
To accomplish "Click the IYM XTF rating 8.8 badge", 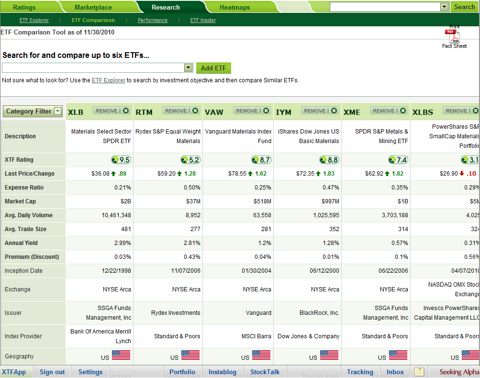I will [x=329, y=160].
